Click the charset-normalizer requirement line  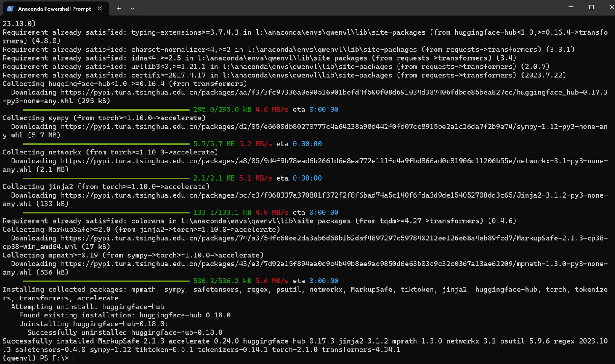click(x=288, y=50)
